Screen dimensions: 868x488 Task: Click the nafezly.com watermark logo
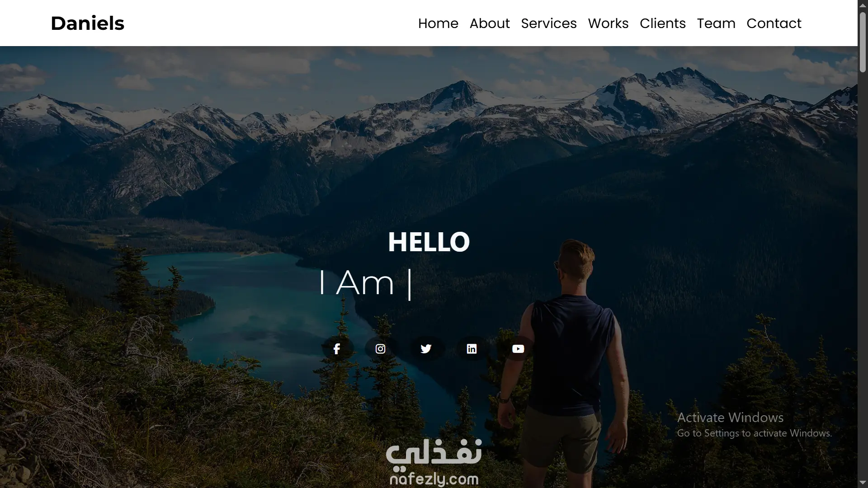click(x=434, y=463)
